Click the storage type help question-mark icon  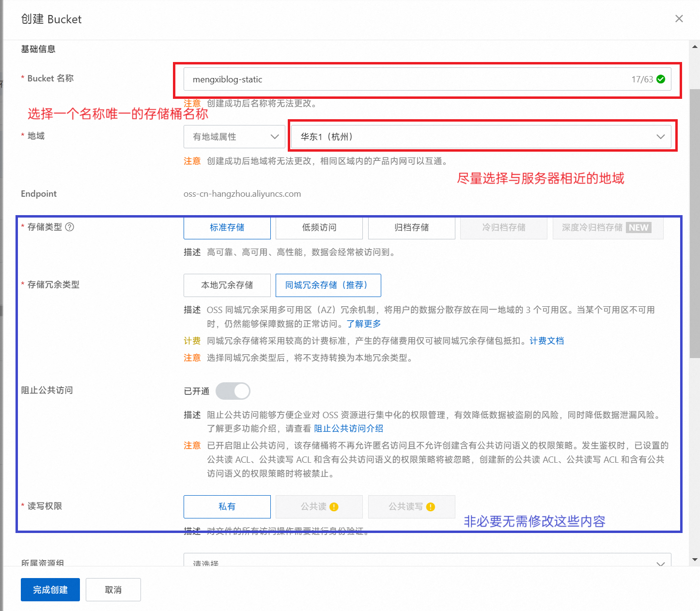(x=70, y=227)
